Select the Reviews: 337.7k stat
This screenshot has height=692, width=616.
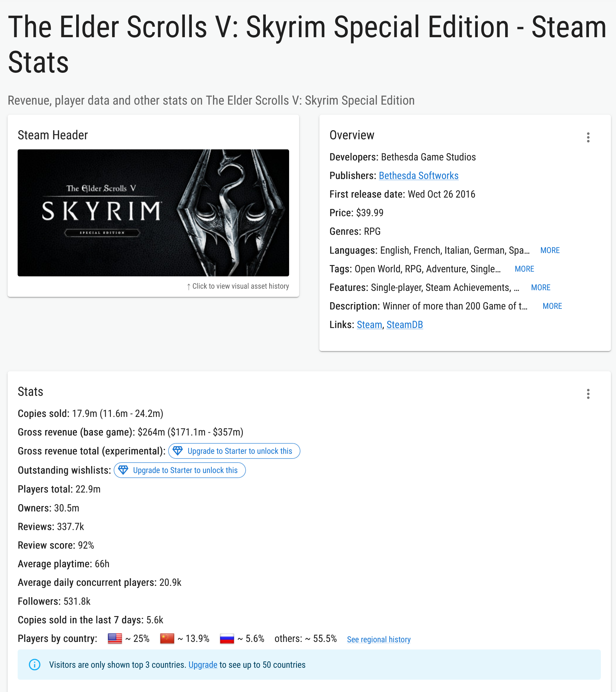51,527
